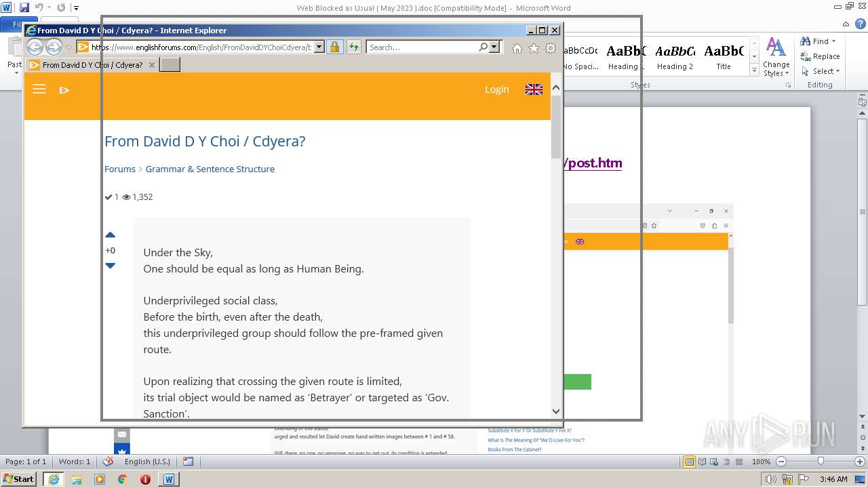Click the Word Save icon in quick access toolbar

coord(24,7)
